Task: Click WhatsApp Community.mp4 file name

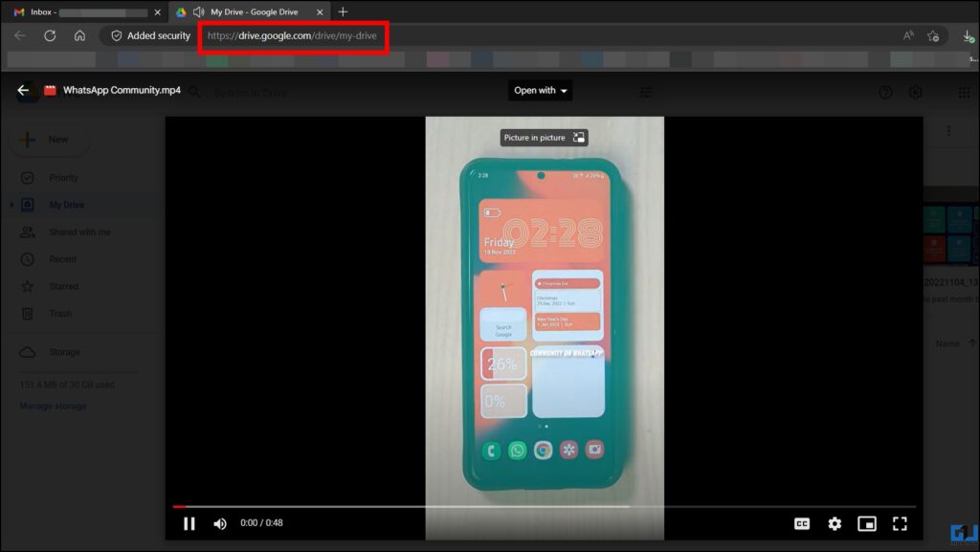Action: coord(122,91)
